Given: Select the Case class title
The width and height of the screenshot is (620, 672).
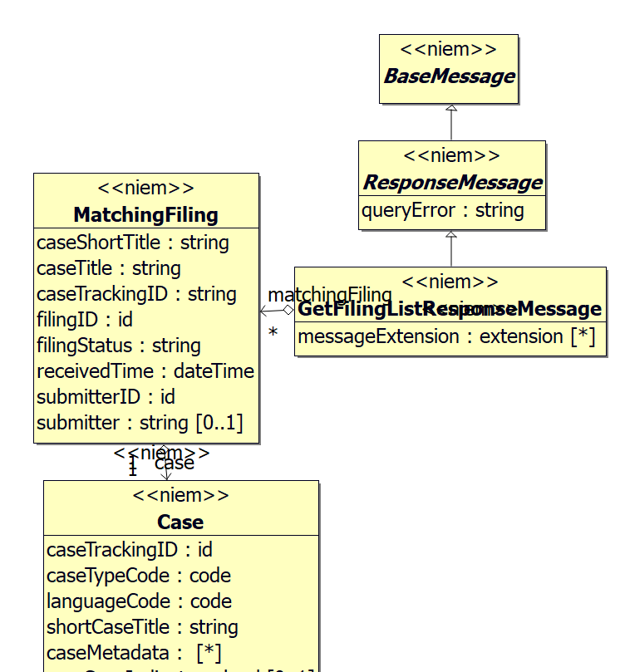Looking at the screenshot, I should (x=180, y=522).
